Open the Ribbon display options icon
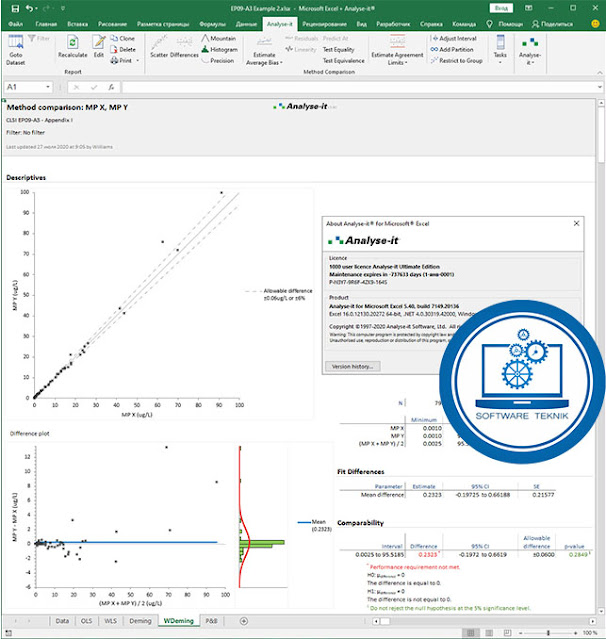606x639 pixels. [x=529, y=8]
